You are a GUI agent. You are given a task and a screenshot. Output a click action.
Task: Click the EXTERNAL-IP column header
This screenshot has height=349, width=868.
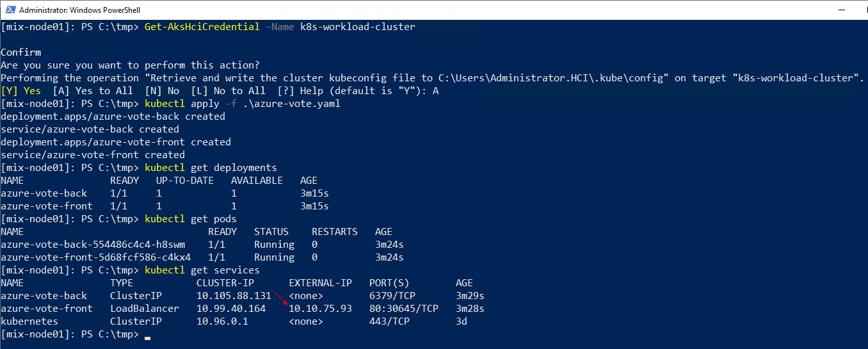321,283
